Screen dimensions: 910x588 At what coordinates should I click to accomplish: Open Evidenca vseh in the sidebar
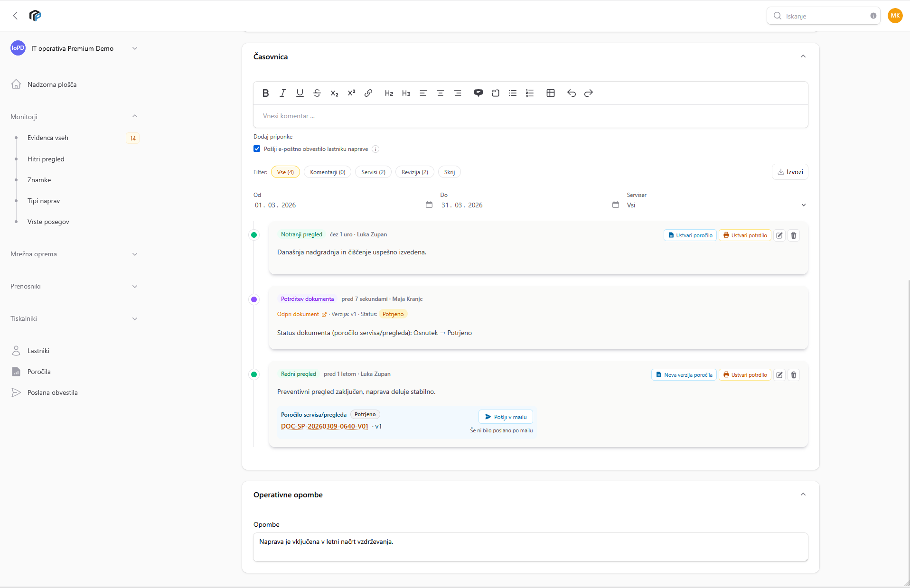[48, 138]
